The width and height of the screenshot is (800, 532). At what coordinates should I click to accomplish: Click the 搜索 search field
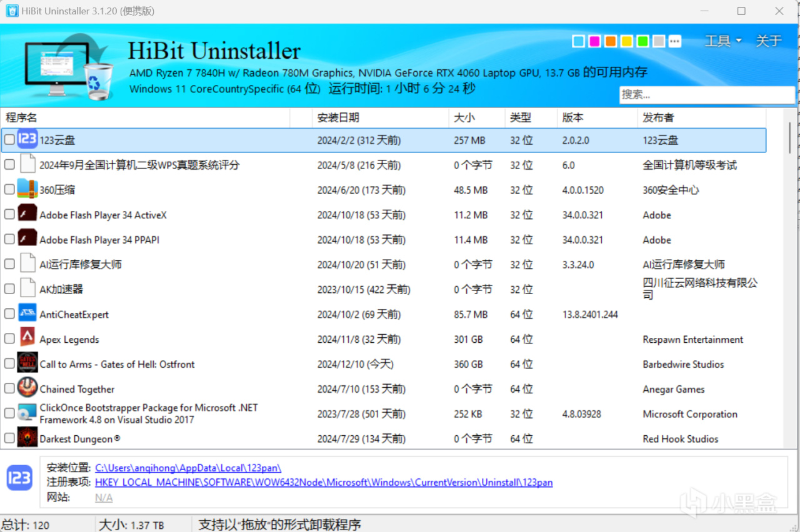[x=707, y=95]
